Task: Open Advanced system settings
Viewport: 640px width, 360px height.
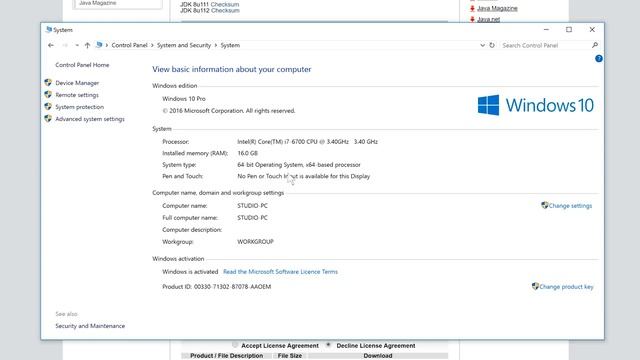Action: click(90, 119)
